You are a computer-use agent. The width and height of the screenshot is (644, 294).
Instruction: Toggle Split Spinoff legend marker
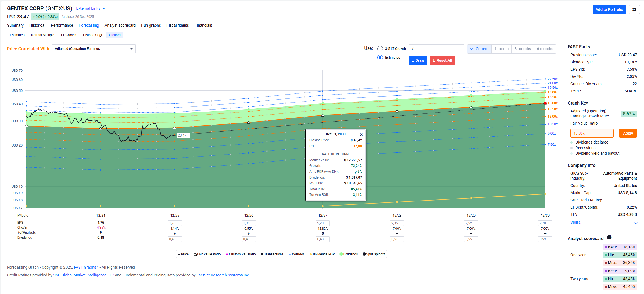point(364,254)
